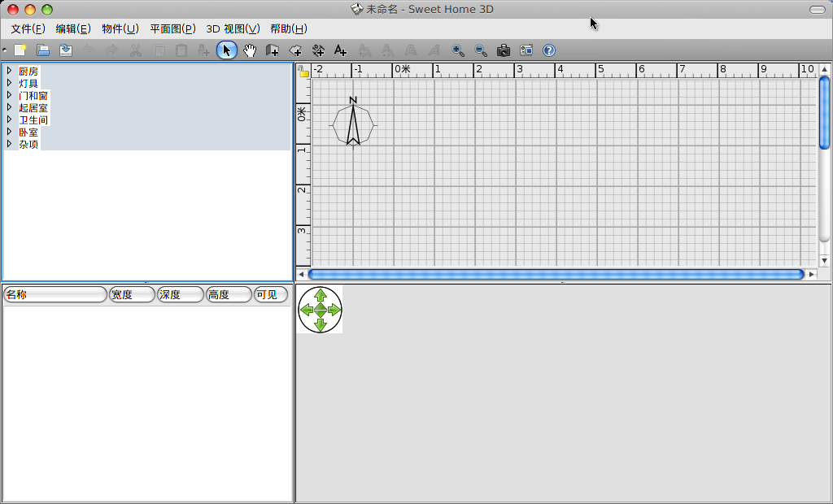This screenshot has height=504, width=833.
Task: Click the plan's vertical scrollbar thumb
Action: (825, 113)
